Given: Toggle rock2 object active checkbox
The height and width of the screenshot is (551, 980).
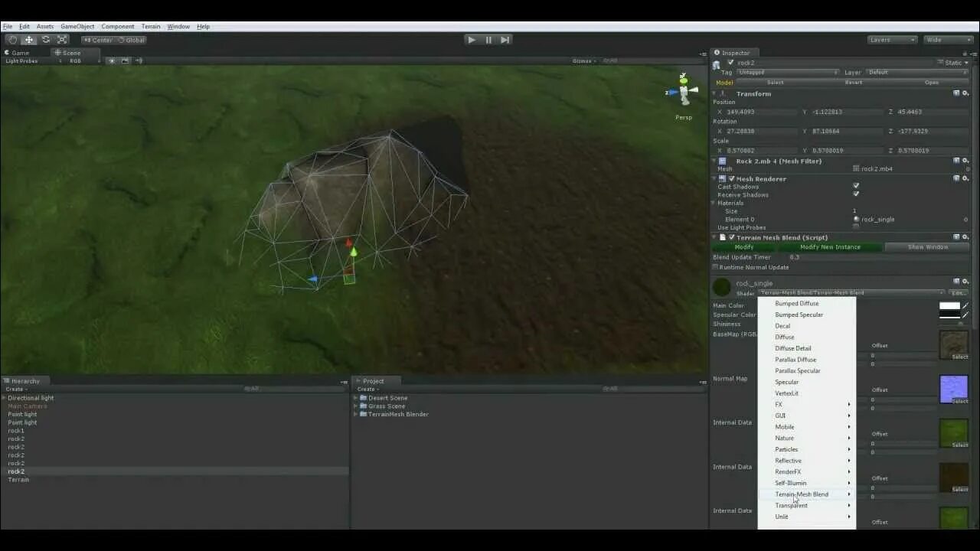Looking at the screenshot, I should 730,63.
